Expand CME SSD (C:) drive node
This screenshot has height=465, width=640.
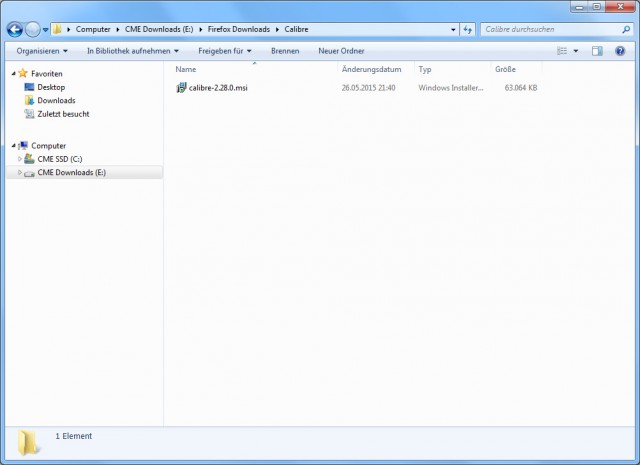pyautogui.click(x=20, y=159)
